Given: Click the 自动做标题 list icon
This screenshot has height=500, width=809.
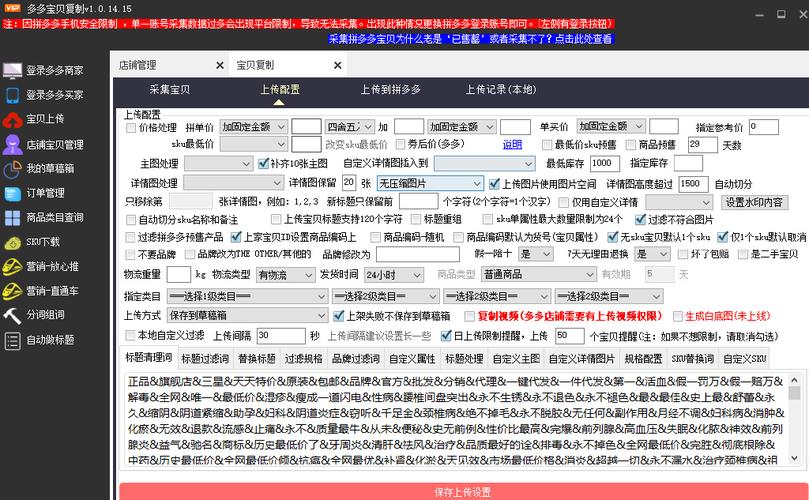Looking at the screenshot, I should click(12, 340).
